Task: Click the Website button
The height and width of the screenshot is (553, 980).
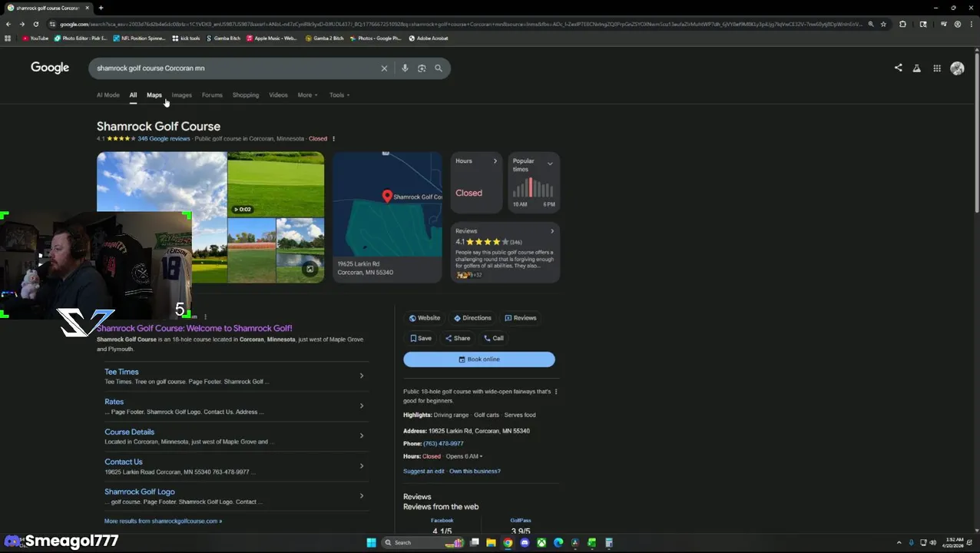Action: click(425, 318)
